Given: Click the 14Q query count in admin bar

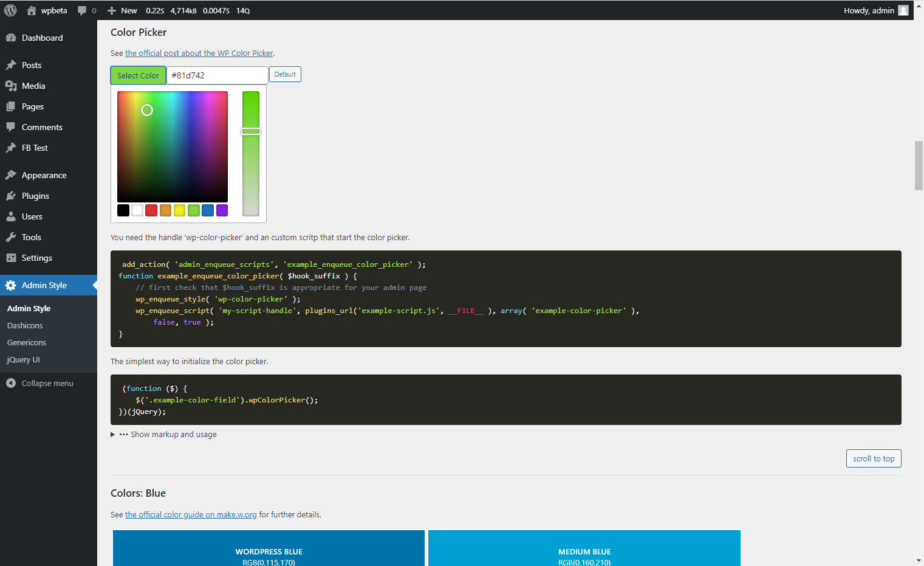Looking at the screenshot, I should click(243, 10).
